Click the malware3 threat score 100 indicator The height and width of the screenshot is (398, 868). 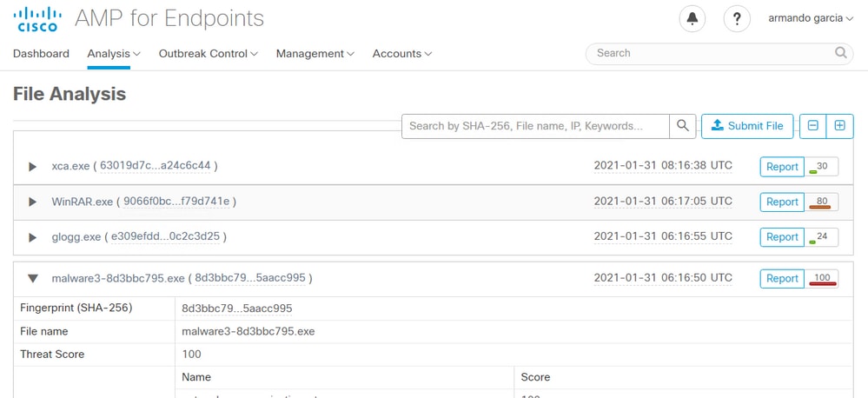[x=821, y=278]
